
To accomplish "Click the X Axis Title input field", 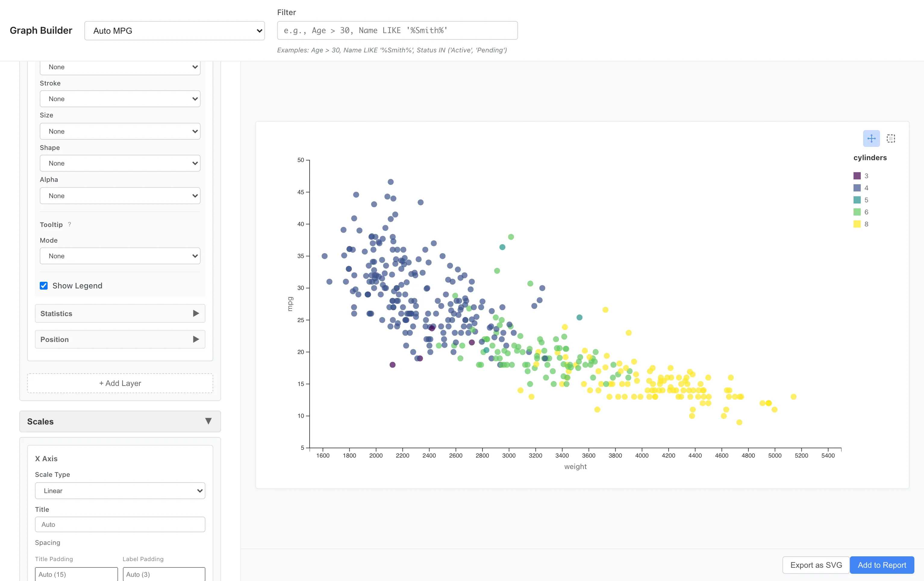I will pyautogui.click(x=120, y=524).
